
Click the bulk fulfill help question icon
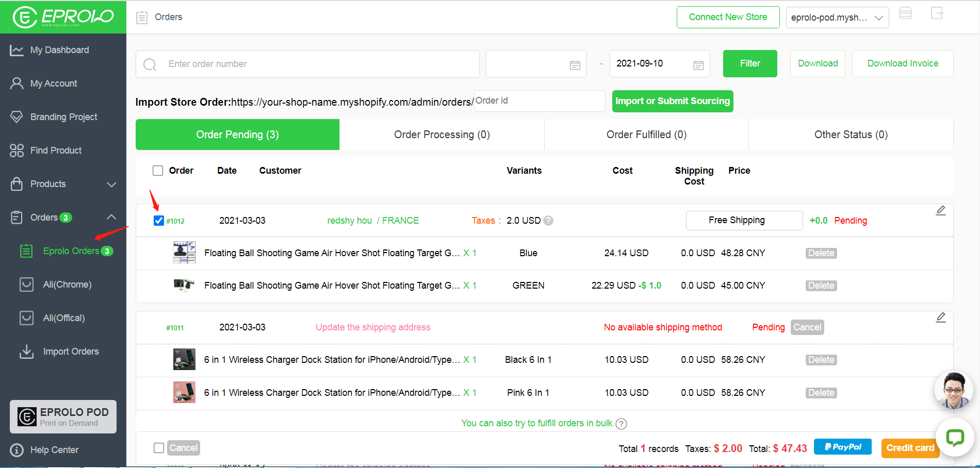pyautogui.click(x=622, y=424)
